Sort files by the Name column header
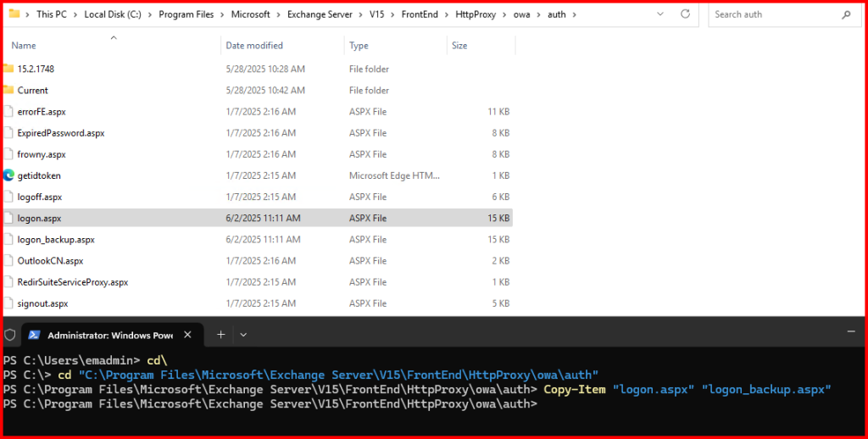 (x=24, y=46)
